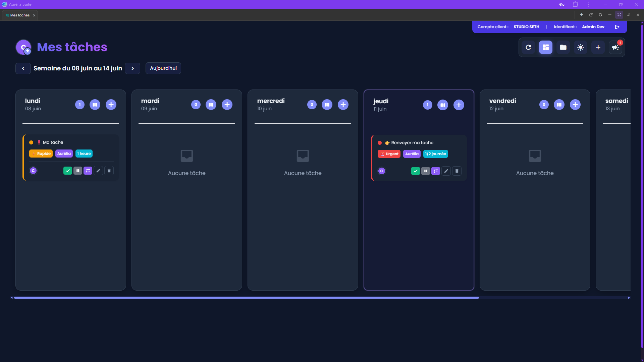Click the STUDIO SETH client account label
The height and width of the screenshot is (362, 644).
pyautogui.click(x=527, y=27)
